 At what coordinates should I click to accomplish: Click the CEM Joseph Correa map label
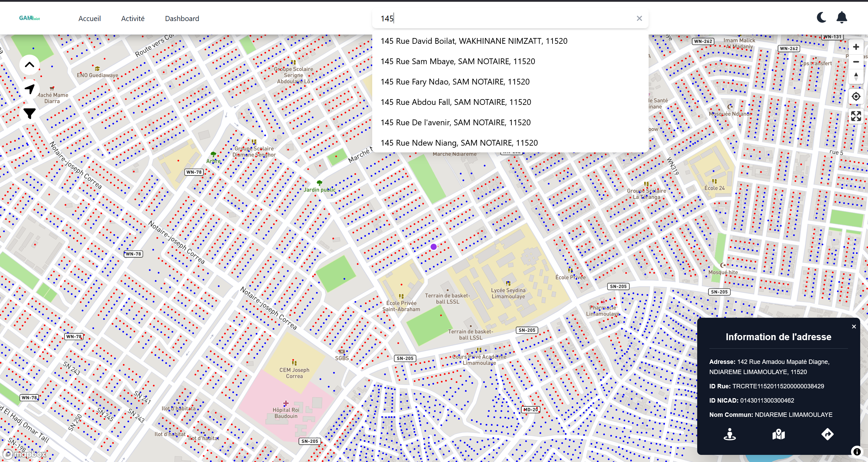click(294, 373)
